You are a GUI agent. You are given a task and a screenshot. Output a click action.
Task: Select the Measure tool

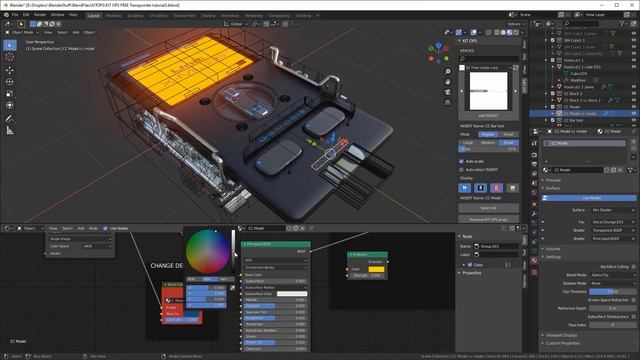10,131
